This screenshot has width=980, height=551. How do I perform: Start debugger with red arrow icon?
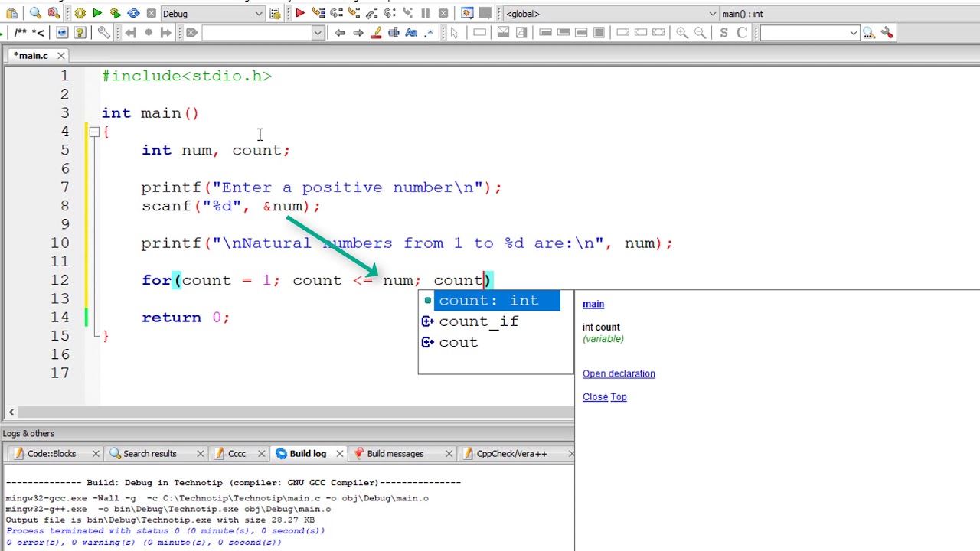(x=300, y=13)
